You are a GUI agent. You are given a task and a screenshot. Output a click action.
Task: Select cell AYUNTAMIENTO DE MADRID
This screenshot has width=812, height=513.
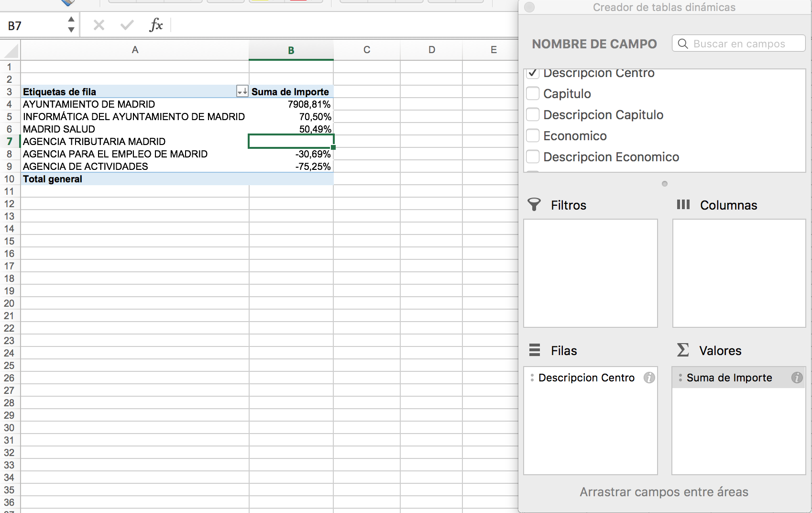[135, 104]
